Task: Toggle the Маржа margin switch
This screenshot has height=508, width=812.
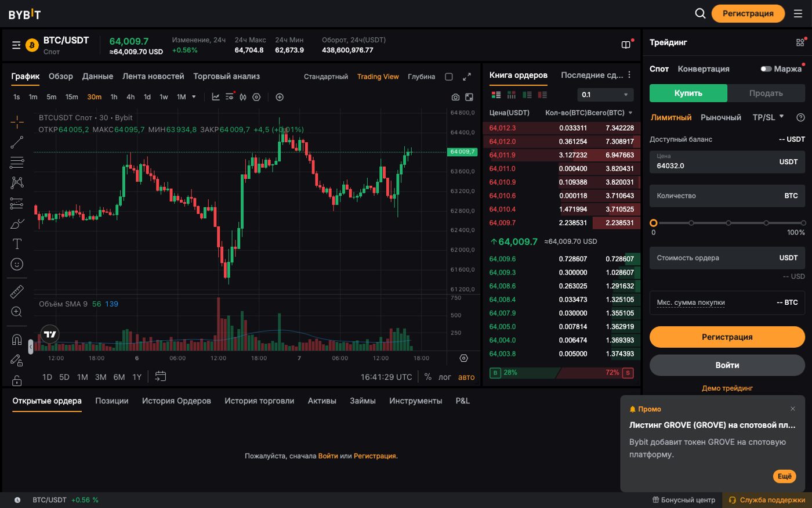Action: click(x=766, y=69)
